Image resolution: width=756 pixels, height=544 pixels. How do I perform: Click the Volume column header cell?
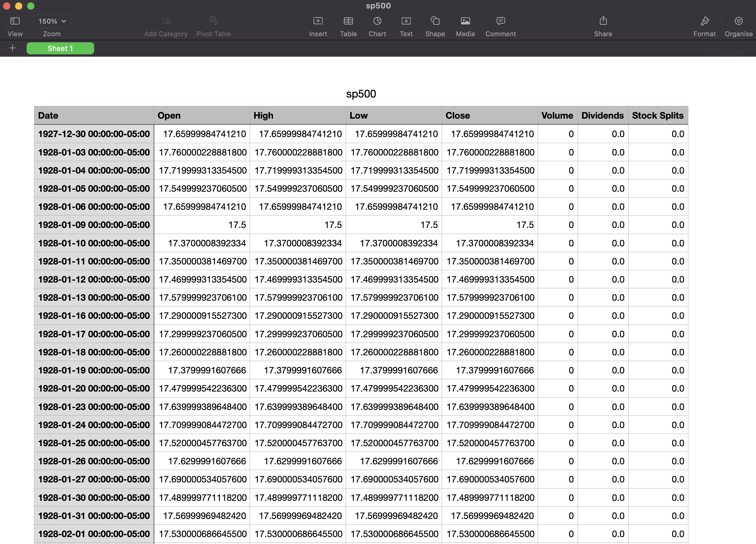coord(557,116)
